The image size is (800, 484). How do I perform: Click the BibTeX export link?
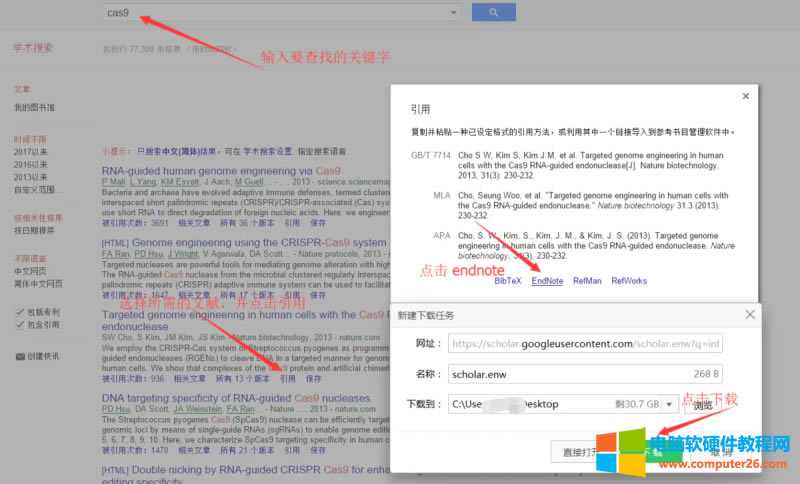click(x=508, y=282)
